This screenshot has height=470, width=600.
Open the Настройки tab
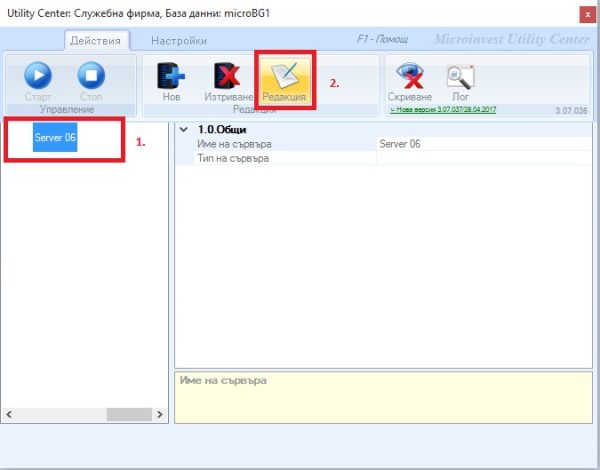179,41
